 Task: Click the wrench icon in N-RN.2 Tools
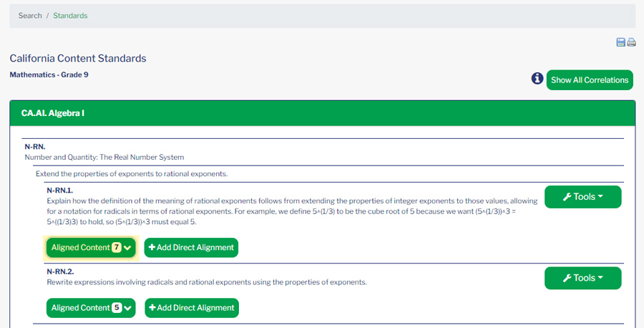(567, 278)
